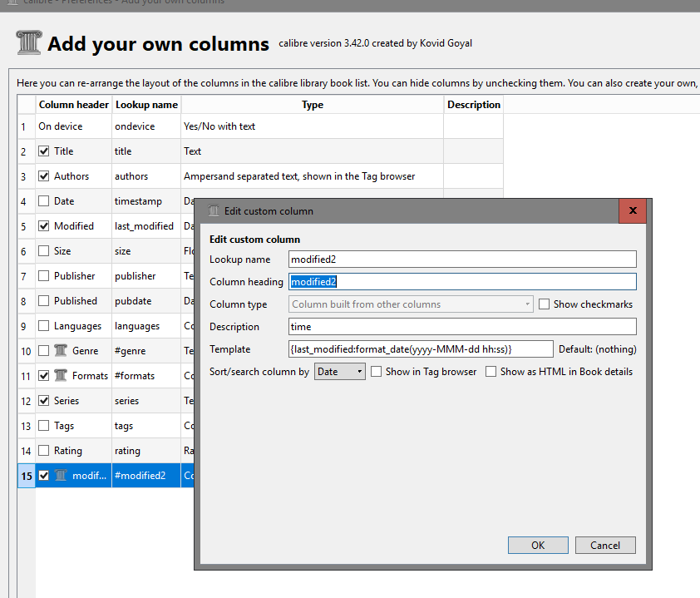The height and width of the screenshot is (598, 700).
Task: Open the Column type dropdown
Action: [x=411, y=304]
